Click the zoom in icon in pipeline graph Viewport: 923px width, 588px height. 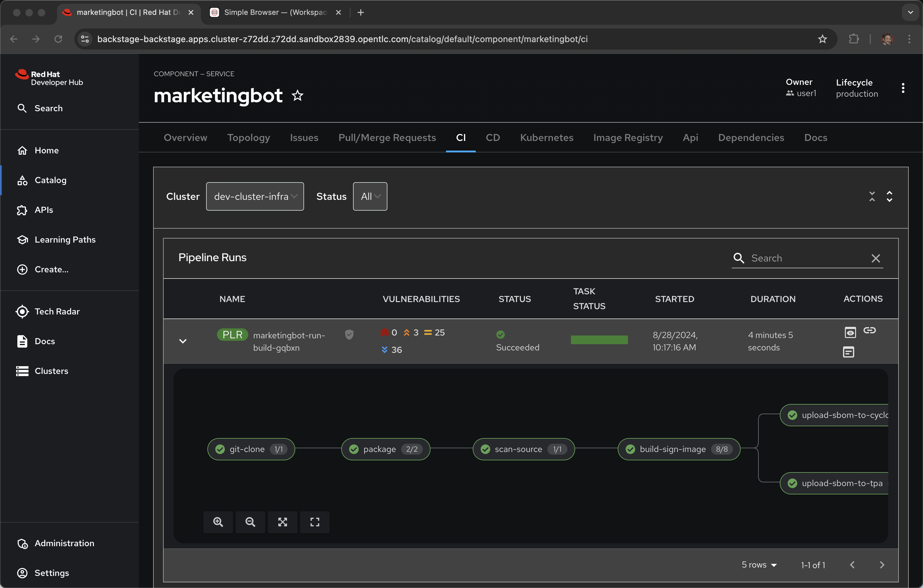point(218,522)
